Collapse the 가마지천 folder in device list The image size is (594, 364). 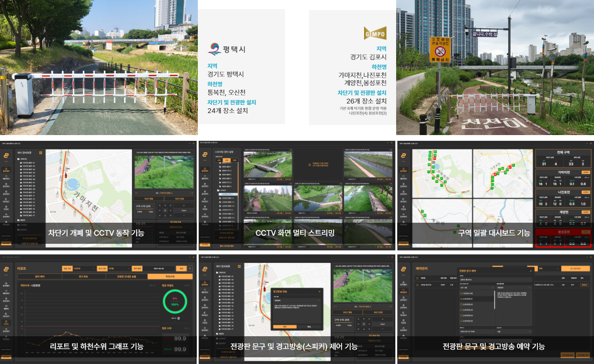(x=18, y=159)
